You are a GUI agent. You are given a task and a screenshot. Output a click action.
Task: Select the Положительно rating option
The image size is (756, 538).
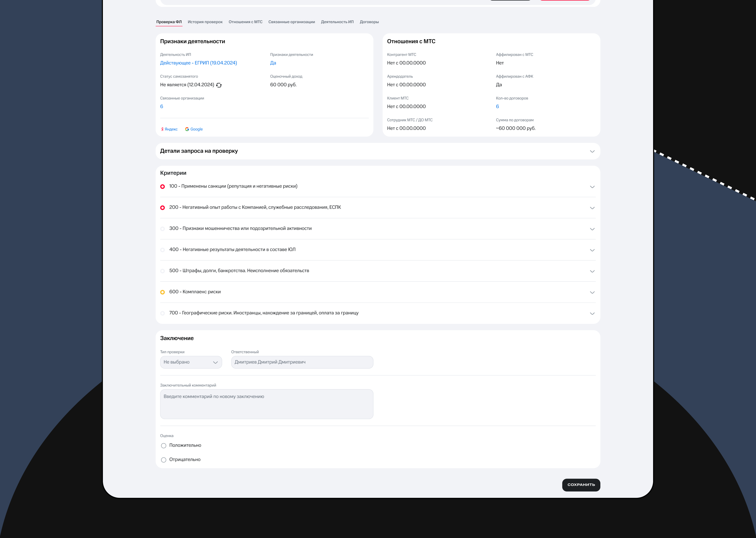click(x=164, y=446)
